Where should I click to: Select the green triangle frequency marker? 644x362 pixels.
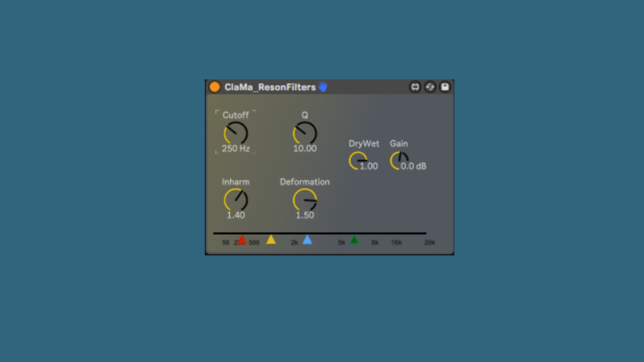click(354, 239)
